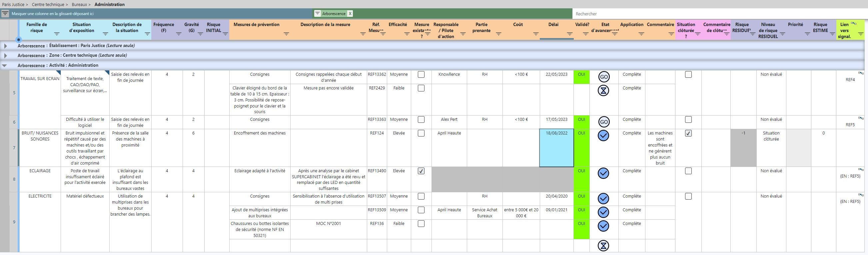Select the MOC N°2001 description cell
Viewport: 868px width, 255px height.
coord(329,230)
